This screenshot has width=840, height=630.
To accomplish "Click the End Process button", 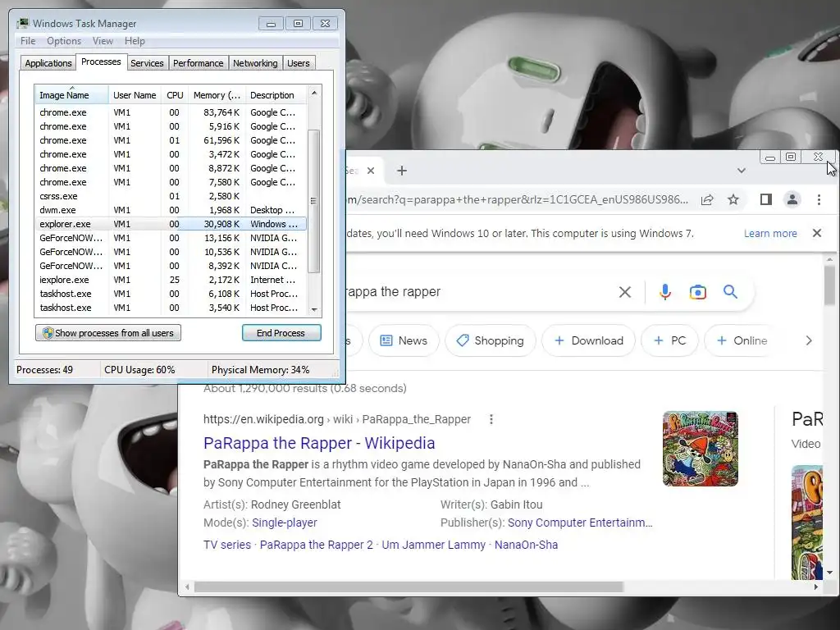I will click(281, 333).
